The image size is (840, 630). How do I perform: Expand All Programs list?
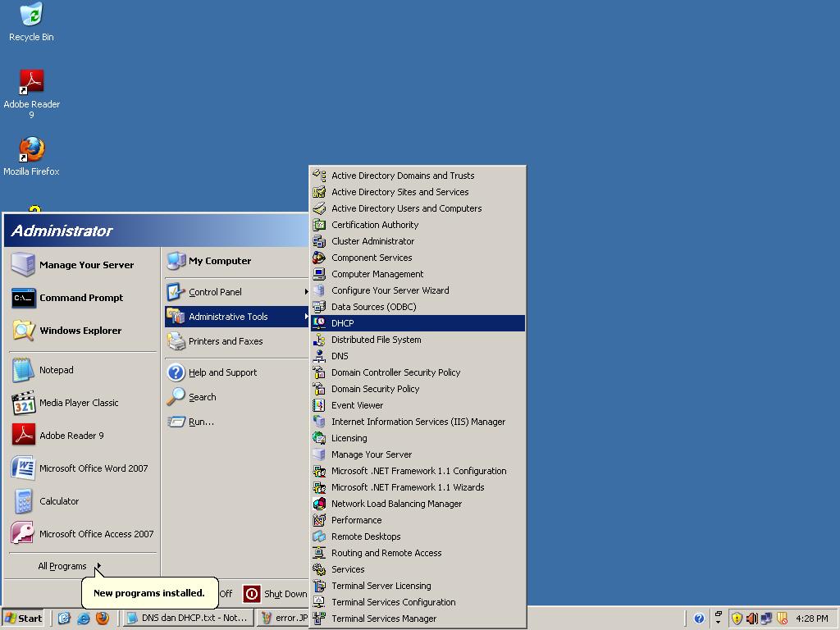(69, 566)
